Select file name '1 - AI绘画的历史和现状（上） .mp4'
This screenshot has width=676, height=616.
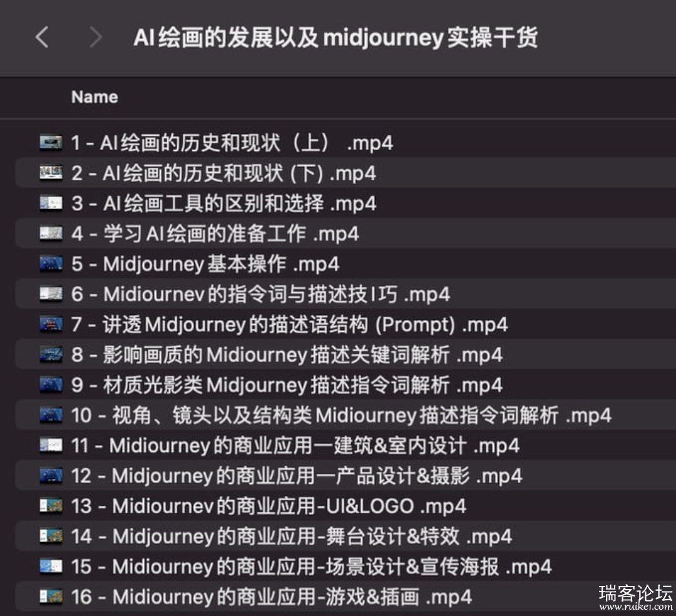[232, 143]
